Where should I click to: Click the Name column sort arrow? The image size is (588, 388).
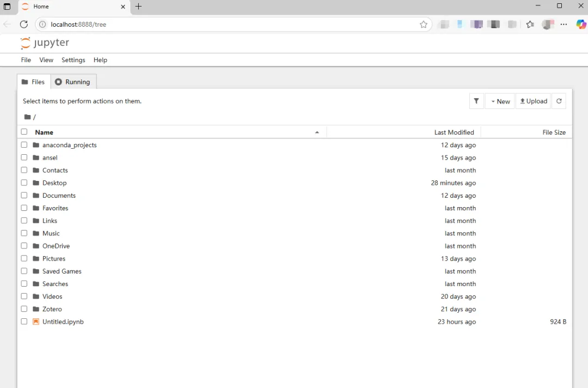click(x=317, y=132)
